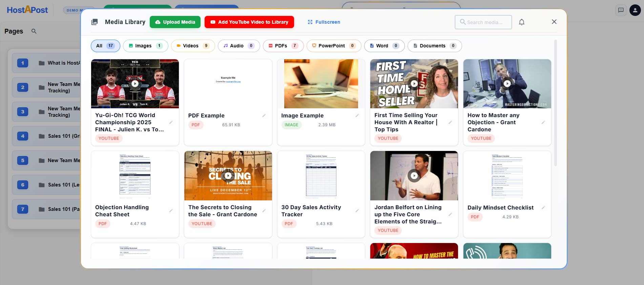Open the Pages search magnifier icon
The width and height of the screenshot is (644, 285).
34,31
